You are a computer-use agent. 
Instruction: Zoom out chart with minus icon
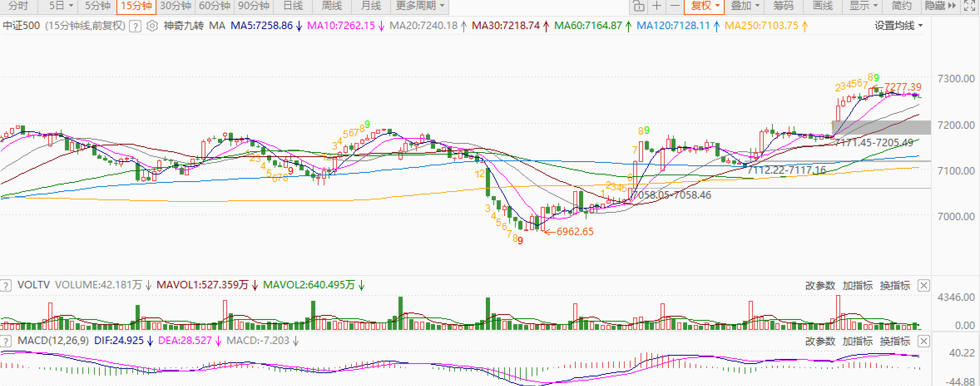[x=675, y=6]
